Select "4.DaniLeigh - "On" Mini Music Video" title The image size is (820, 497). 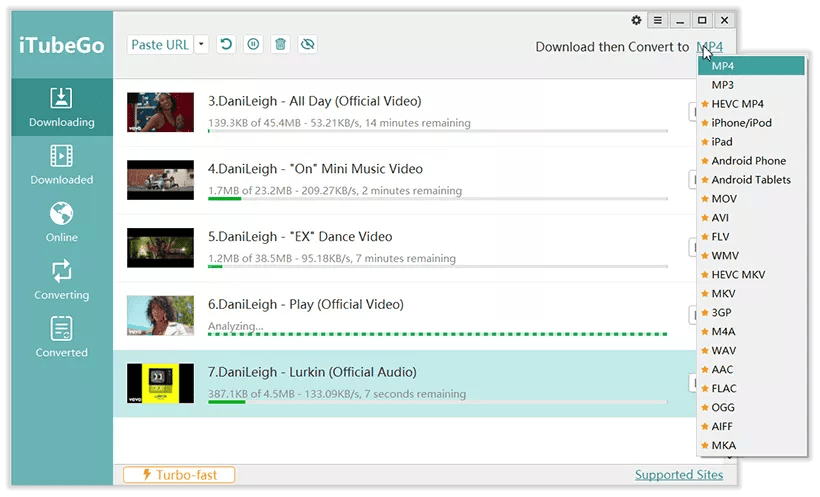315,169
